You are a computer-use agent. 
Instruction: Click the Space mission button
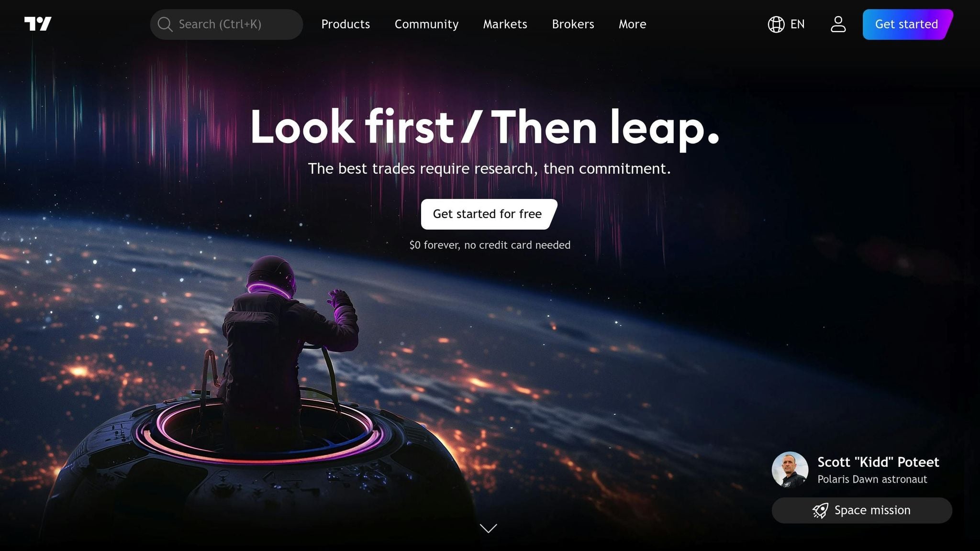tap(862, 510)
